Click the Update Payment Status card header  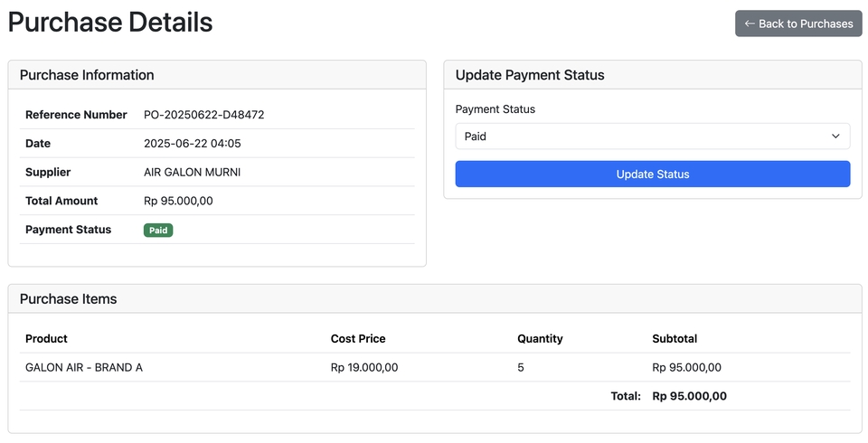[530, 75]
